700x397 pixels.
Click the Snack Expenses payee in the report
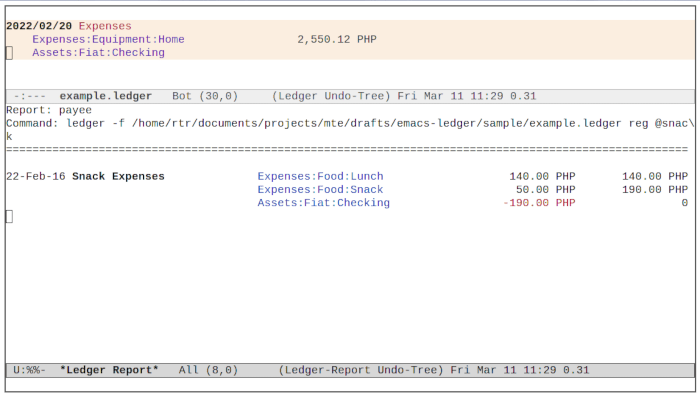pyautogui.click(x=118, y=176)
